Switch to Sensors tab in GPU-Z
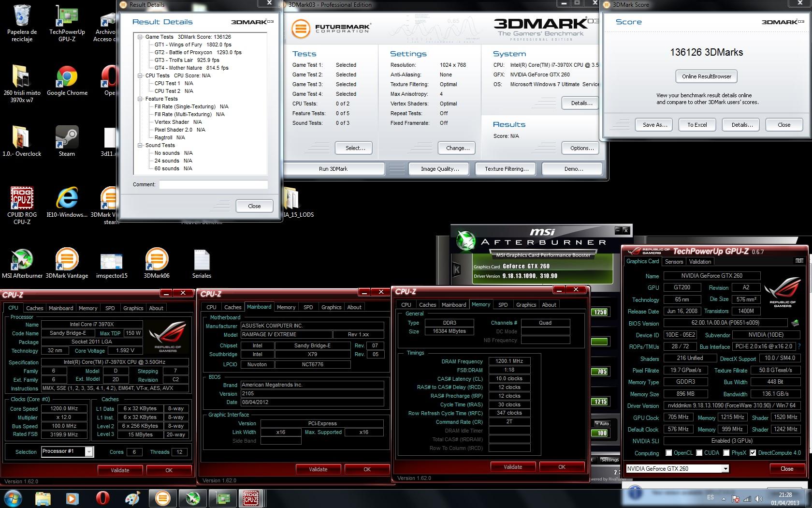Image resolution: width=812 pixels, height=508 pixels. click(x=674, y=262)
